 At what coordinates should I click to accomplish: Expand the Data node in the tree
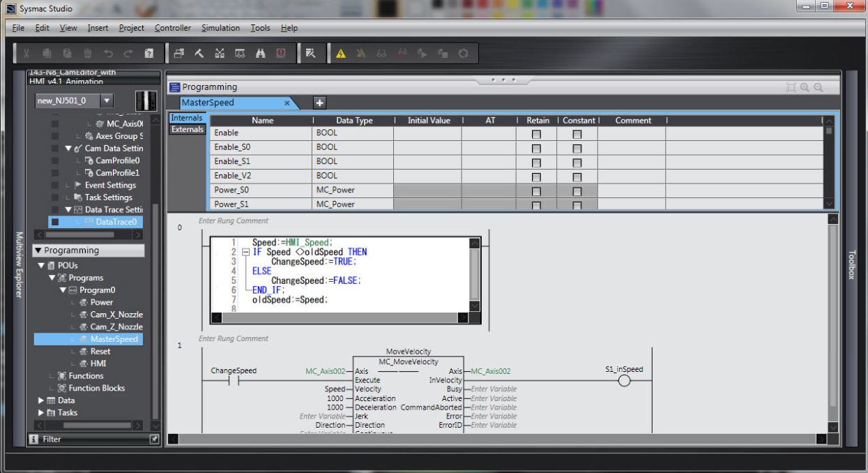point(40,400)
